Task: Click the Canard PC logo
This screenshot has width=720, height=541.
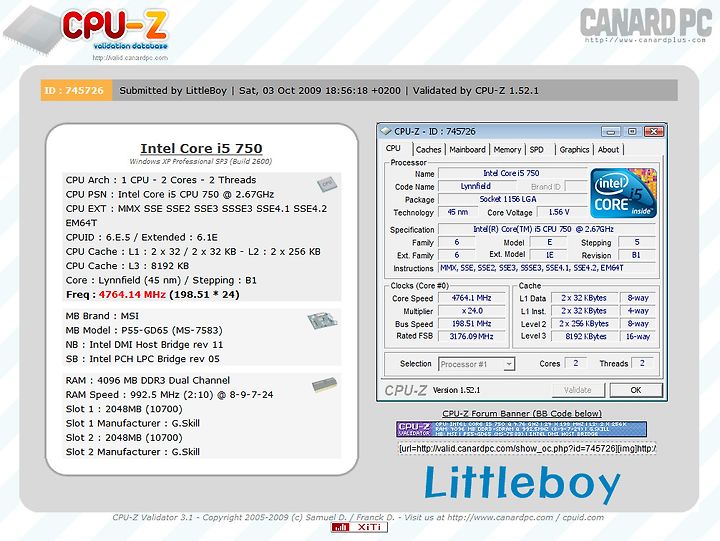Action: tap(645, 22)
